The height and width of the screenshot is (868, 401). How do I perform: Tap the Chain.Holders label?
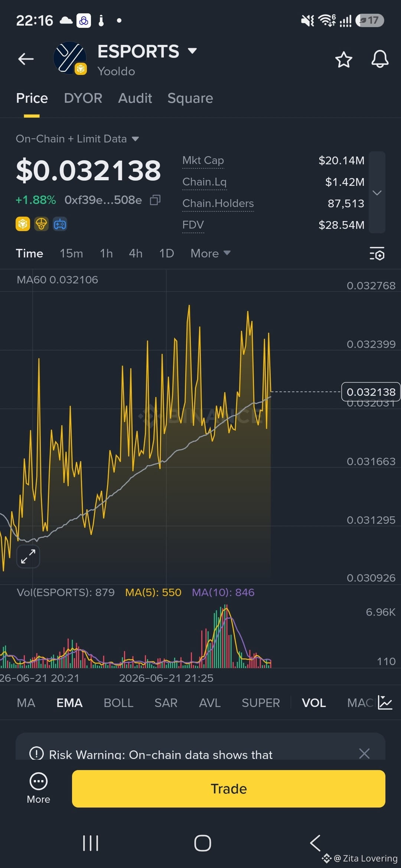coord(218,203)
